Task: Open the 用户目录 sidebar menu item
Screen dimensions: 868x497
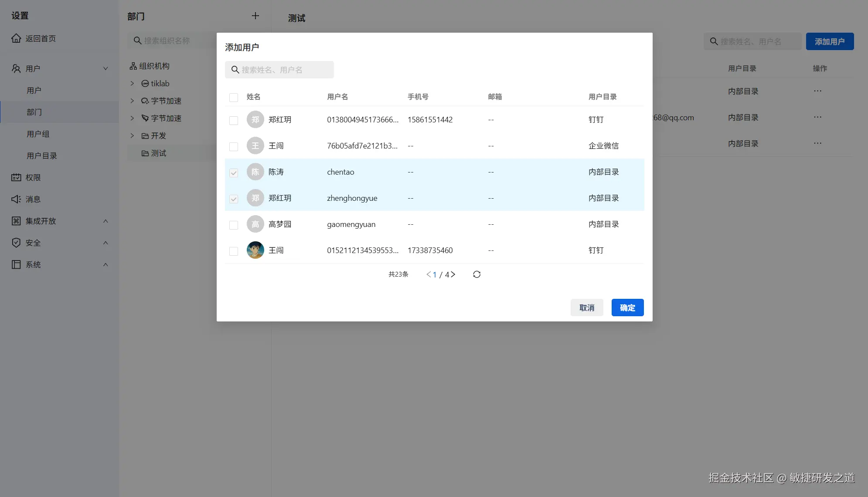Action: (42, 156)
